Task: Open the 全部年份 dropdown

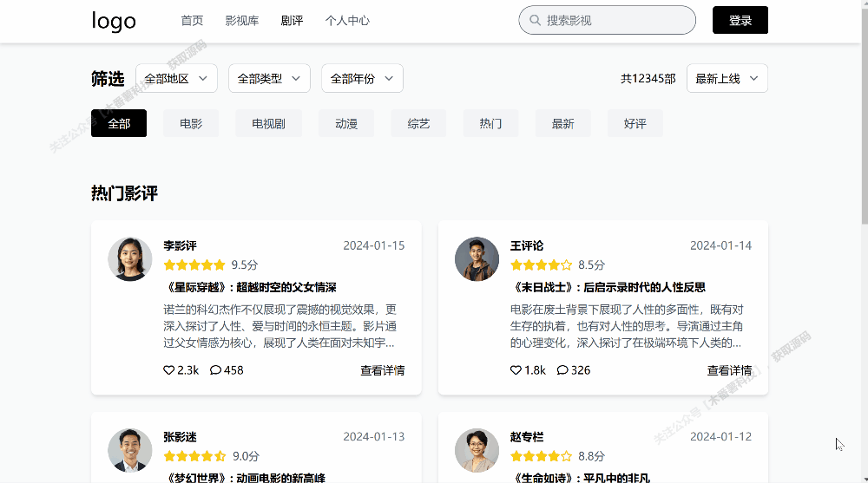Action: [363, 79]
